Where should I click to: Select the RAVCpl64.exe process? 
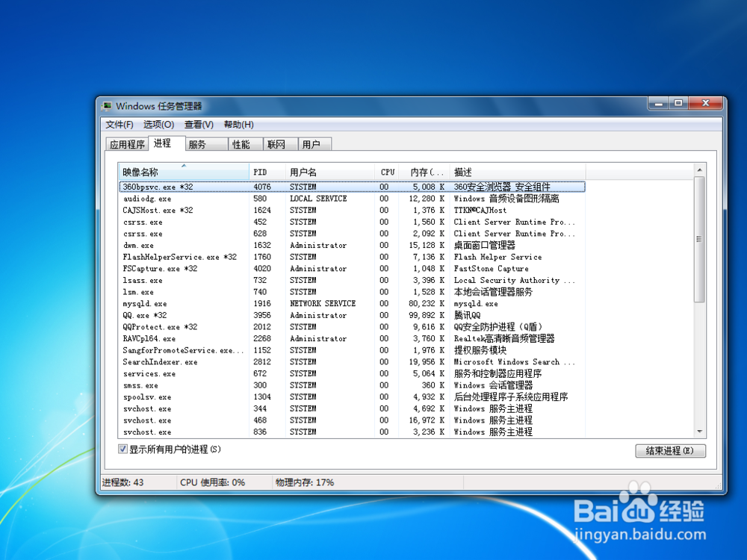(352, 338)
